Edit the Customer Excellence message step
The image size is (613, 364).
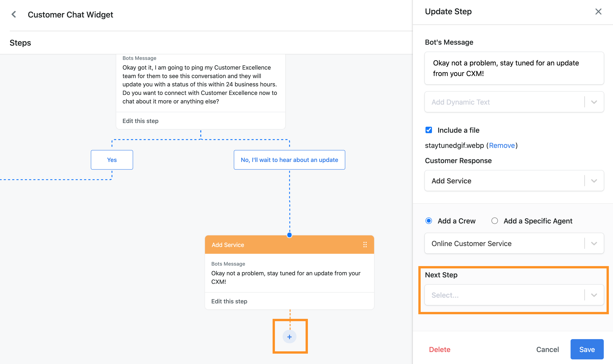140,121
